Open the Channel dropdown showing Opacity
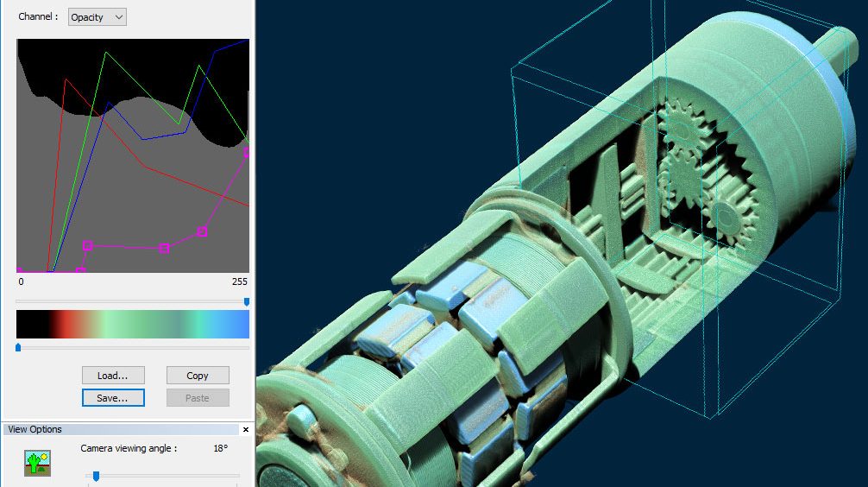 pyautogui.click(x=97, y=16)
